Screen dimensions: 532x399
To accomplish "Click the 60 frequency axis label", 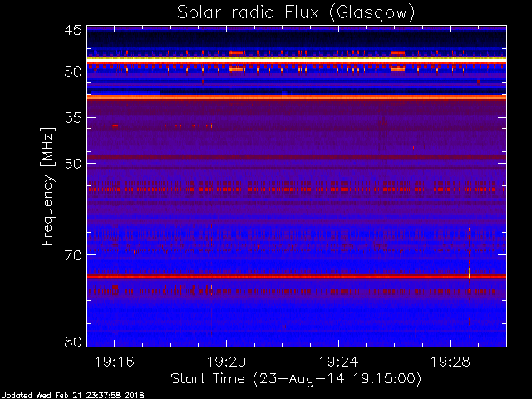I will [73, 164].
